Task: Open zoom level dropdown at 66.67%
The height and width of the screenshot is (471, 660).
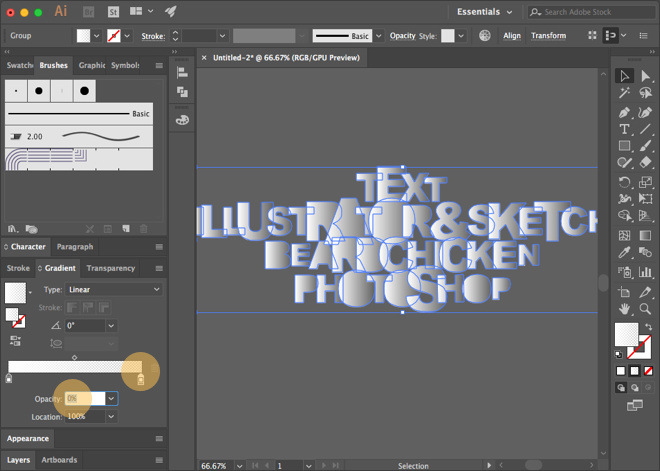Action: pos(240,466)
